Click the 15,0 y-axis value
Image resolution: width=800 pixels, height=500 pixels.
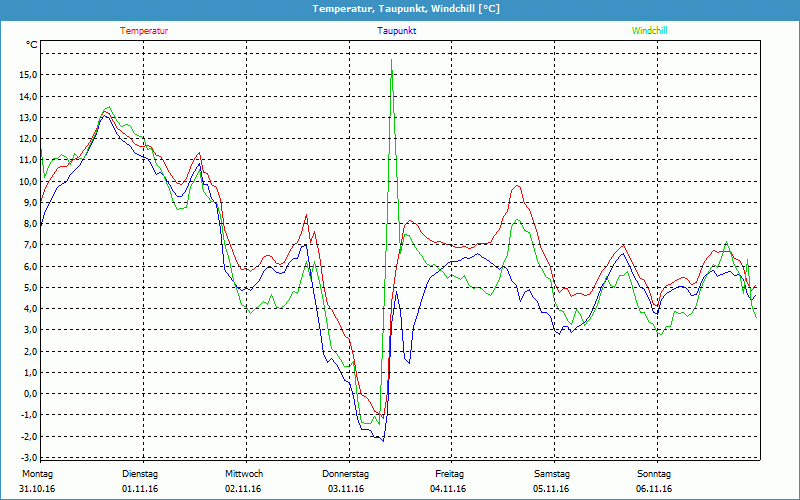pos(28,75)
